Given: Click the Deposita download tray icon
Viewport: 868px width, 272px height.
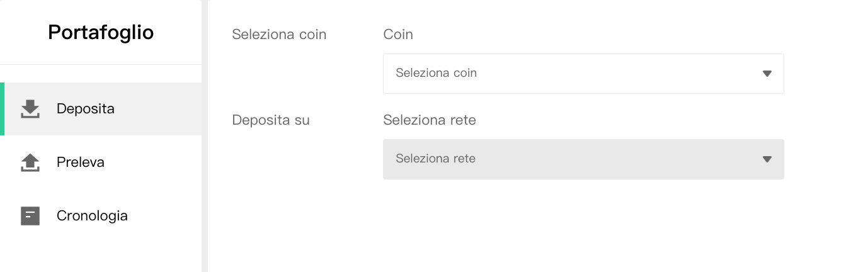Looking at the screenshot, I should pos(30,109).
